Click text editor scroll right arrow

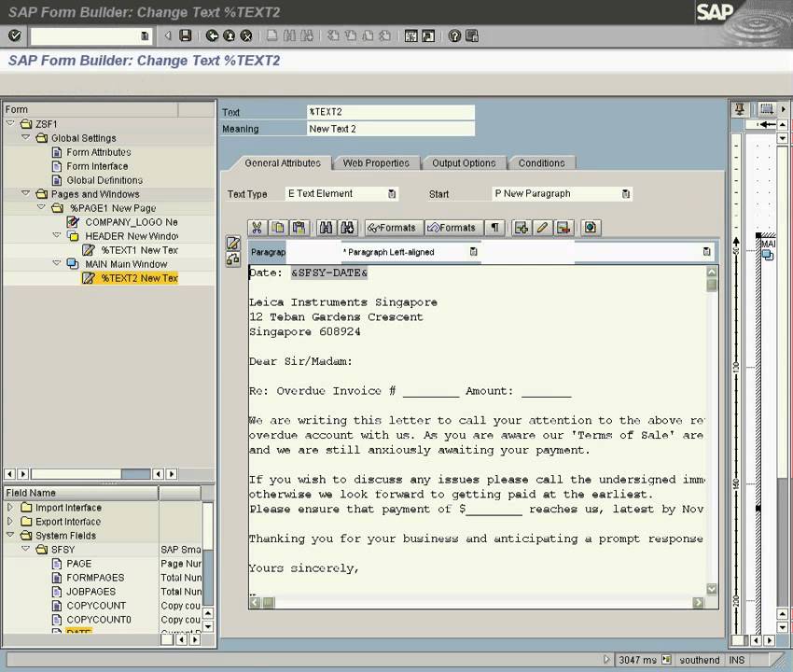(x=698, y=602)
